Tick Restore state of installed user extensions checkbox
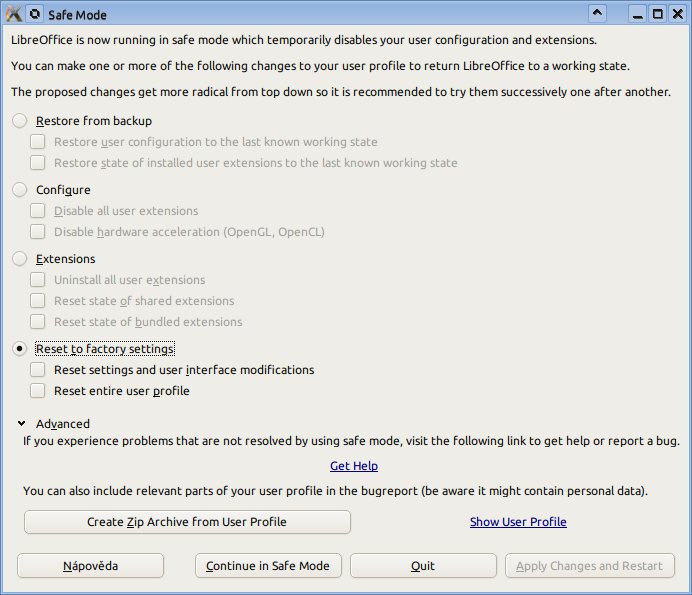 [38, 162]
